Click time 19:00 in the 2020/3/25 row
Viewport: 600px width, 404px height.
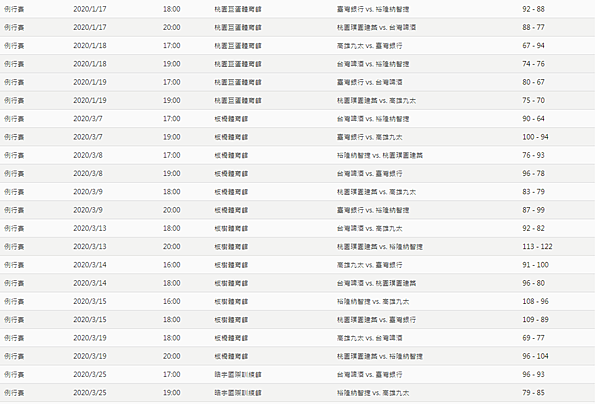pos(171,393)
